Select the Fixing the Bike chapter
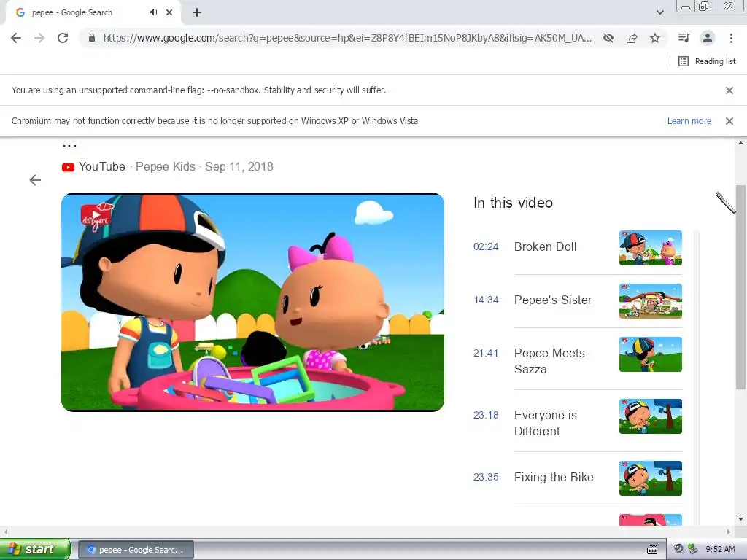 (554, 477)
